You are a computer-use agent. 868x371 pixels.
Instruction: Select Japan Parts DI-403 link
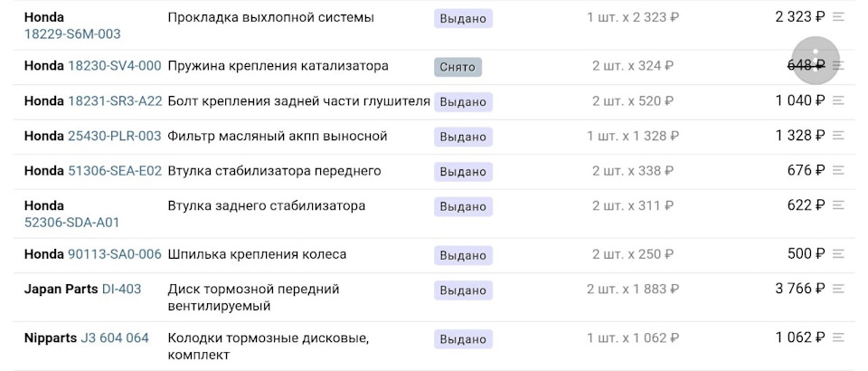coord(122,289)
